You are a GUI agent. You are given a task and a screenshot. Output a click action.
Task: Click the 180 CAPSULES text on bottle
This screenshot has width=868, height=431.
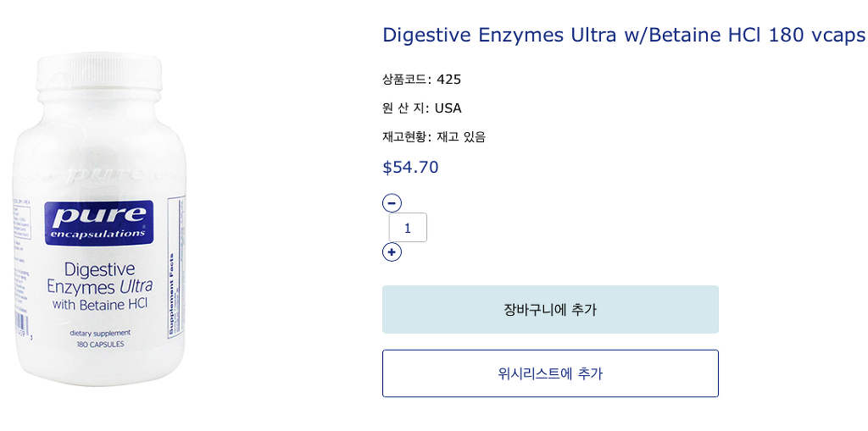tap(100, 345)
